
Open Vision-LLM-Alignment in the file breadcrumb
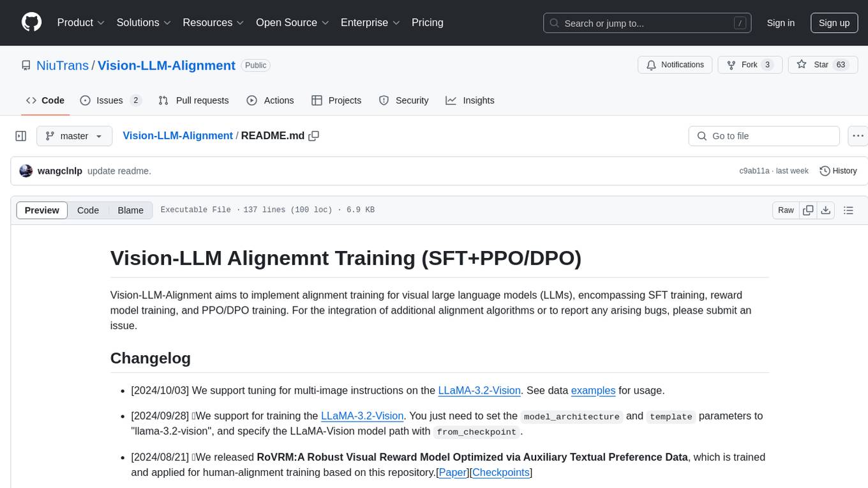coord(177,136)
